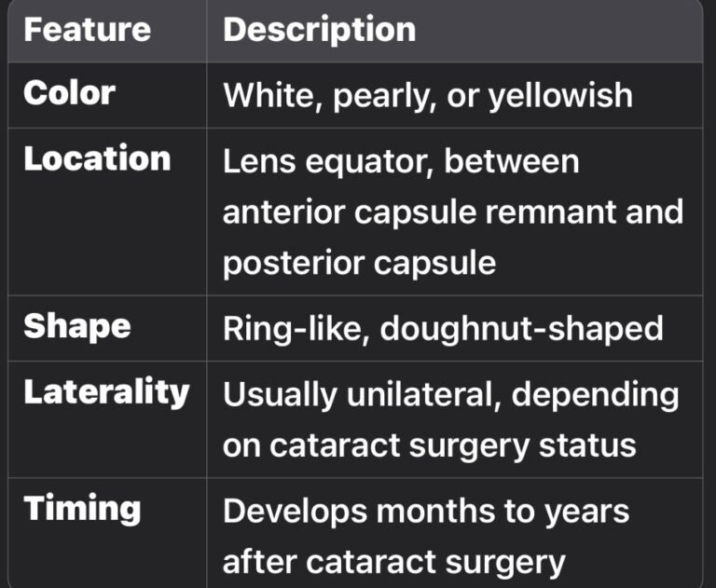The width and height of the screenshot is (716, 588).
Task: Click the Description column header
Action: point(319,30)
